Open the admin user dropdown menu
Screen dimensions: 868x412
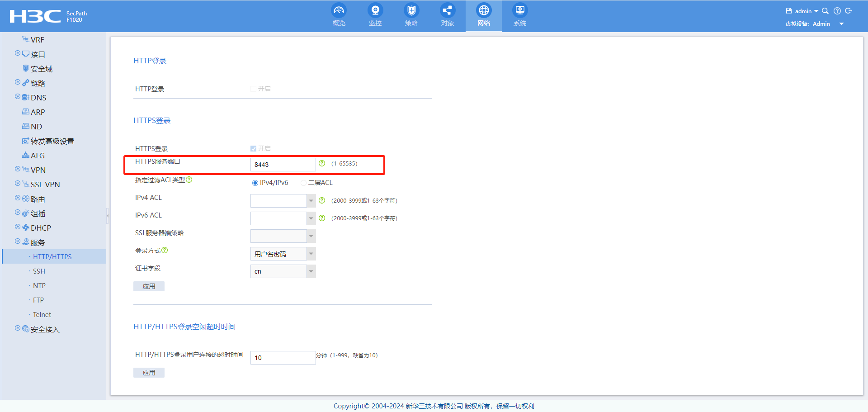pos(807,11)
